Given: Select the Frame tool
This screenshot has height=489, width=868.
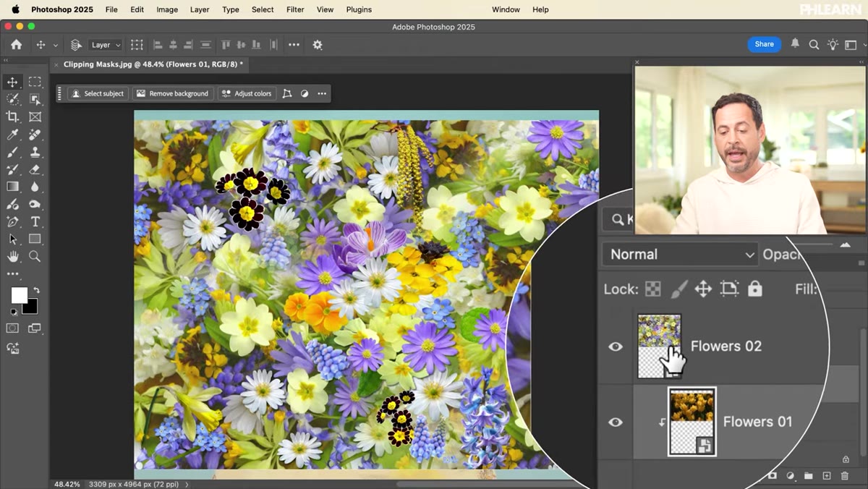Looking at the screenshot, I should (35, 116).
